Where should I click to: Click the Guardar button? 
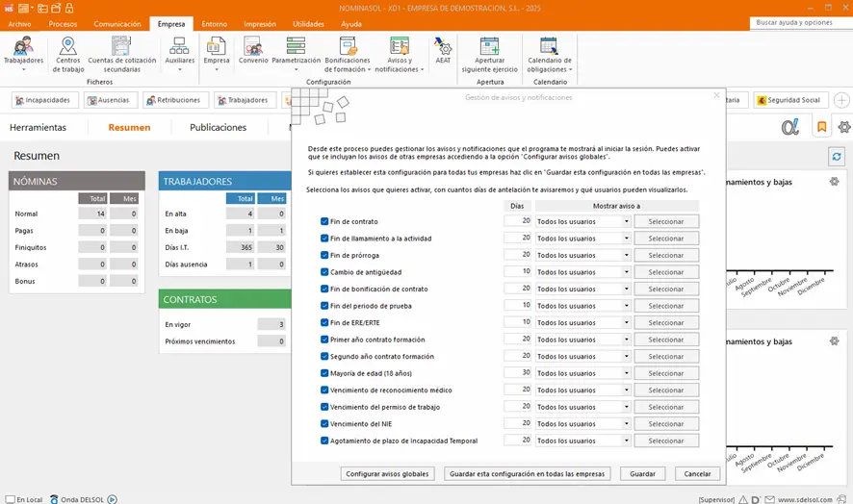pos(642,474)
